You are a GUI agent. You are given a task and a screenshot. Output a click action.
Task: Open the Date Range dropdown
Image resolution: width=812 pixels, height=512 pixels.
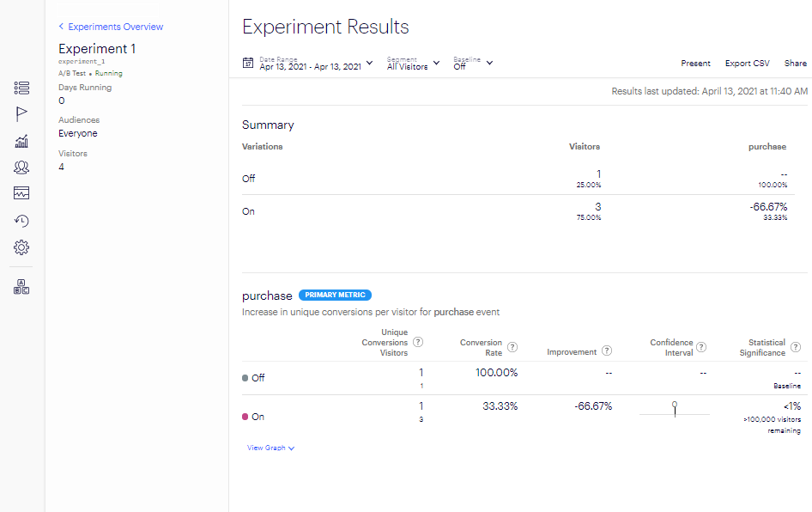click(309, 63)
